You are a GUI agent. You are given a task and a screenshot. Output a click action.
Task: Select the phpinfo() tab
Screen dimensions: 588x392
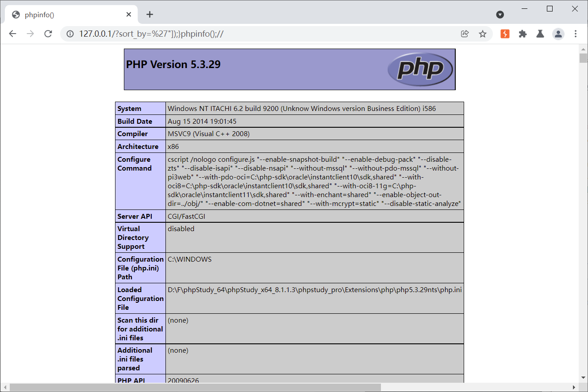[70, 15]
